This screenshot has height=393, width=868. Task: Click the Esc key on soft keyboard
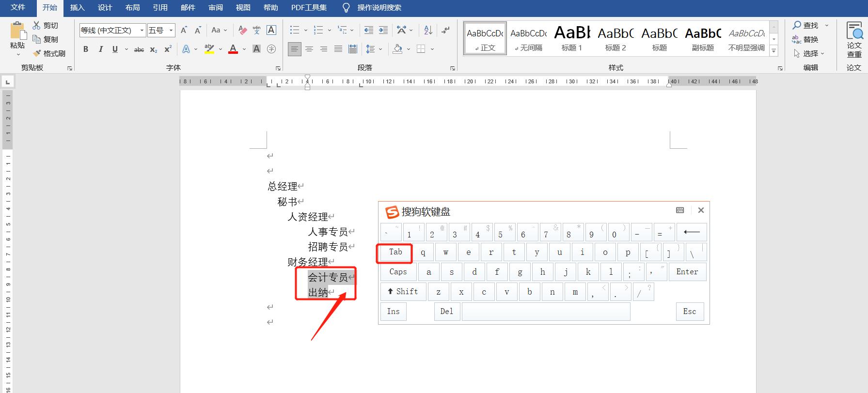(x=690, y=312)
